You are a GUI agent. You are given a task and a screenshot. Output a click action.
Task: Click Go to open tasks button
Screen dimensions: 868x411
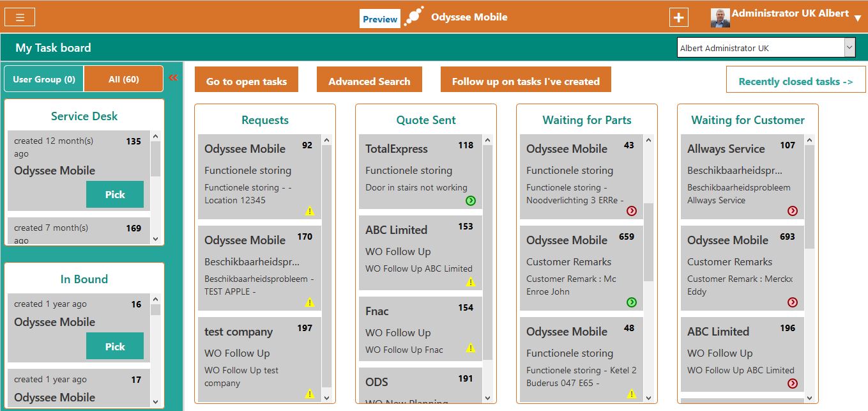[x=247, y=80]
